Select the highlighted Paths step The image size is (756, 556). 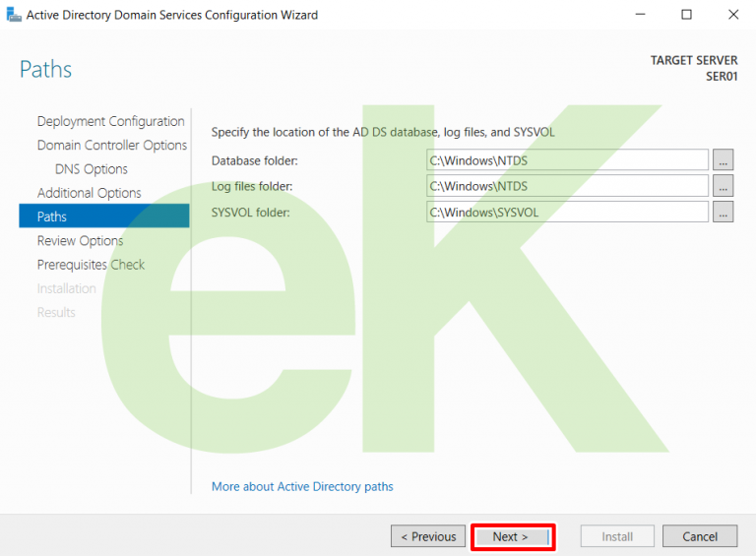coord(104,216)
